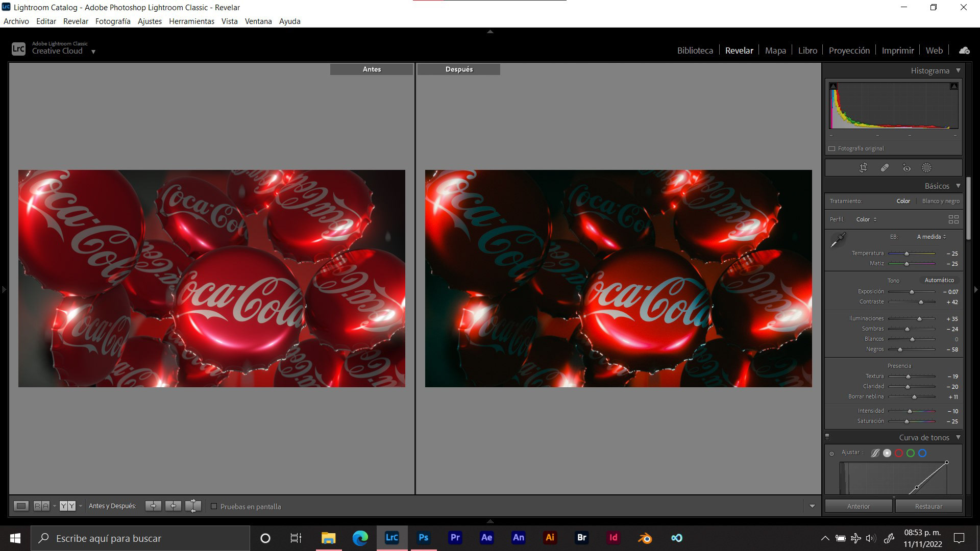Open After Effects from the taskbar
980x551 pixels.
[486, 538]
